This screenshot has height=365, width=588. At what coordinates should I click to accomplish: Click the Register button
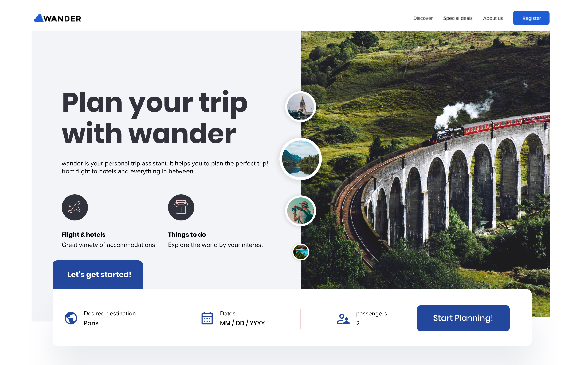point(531,18)
